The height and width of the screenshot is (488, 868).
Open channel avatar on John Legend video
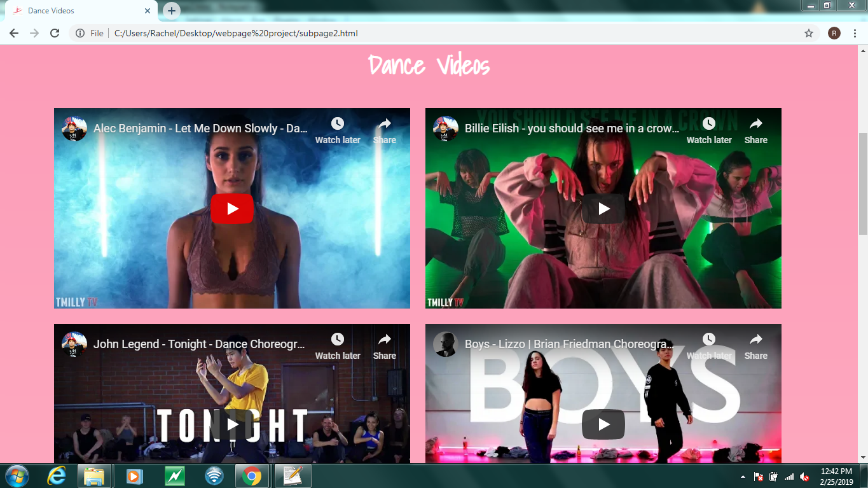coord(74,344)
